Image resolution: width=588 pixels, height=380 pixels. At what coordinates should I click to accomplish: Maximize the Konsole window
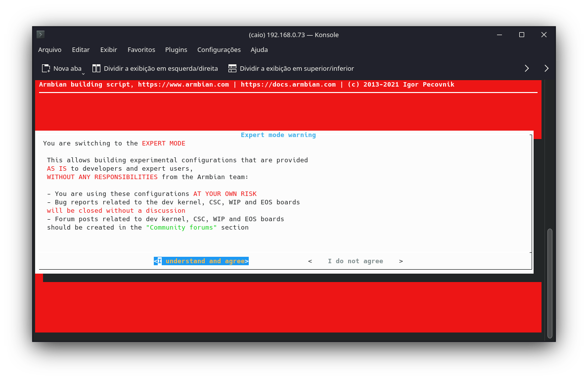tap(521, 35)
